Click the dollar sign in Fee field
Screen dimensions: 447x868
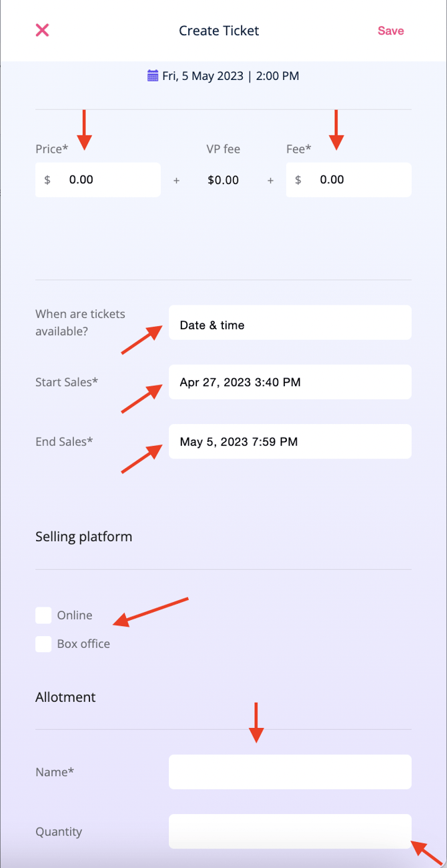coord(298,180)
